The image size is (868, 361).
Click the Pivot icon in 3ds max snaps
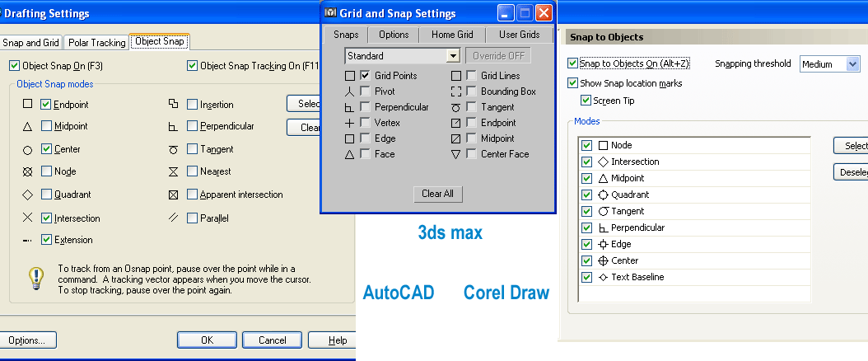[349, 91]
